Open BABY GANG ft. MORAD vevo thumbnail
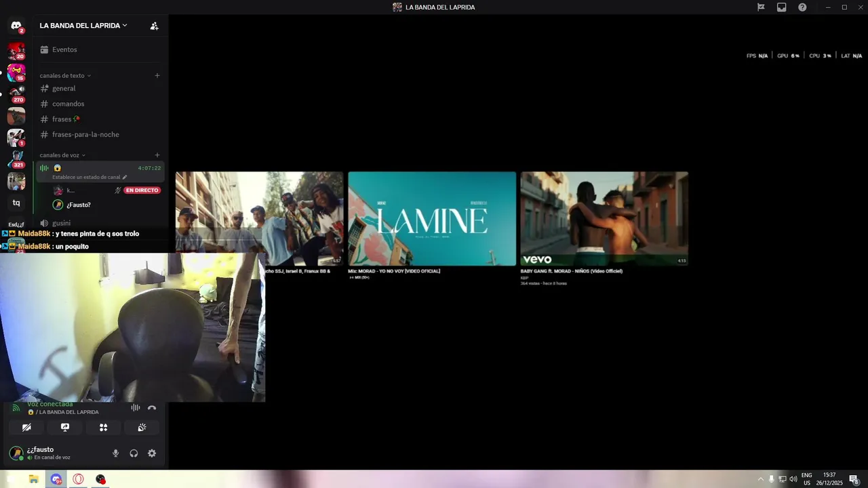The height and width of the screenshot is (488, 868). (604, 218)
